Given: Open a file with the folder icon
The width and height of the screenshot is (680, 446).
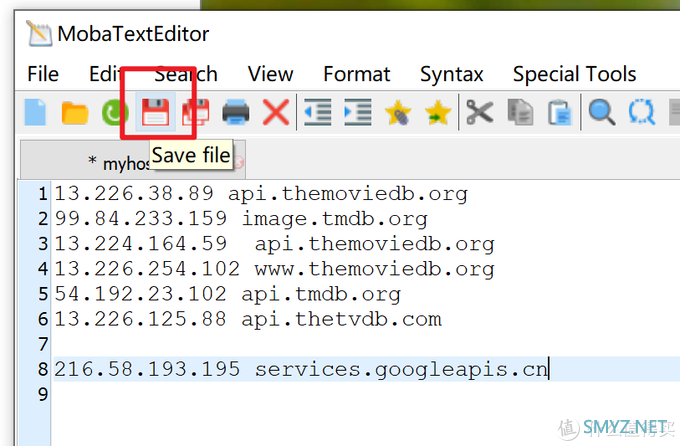Looking at the screenshot, I should pos(75,113).
